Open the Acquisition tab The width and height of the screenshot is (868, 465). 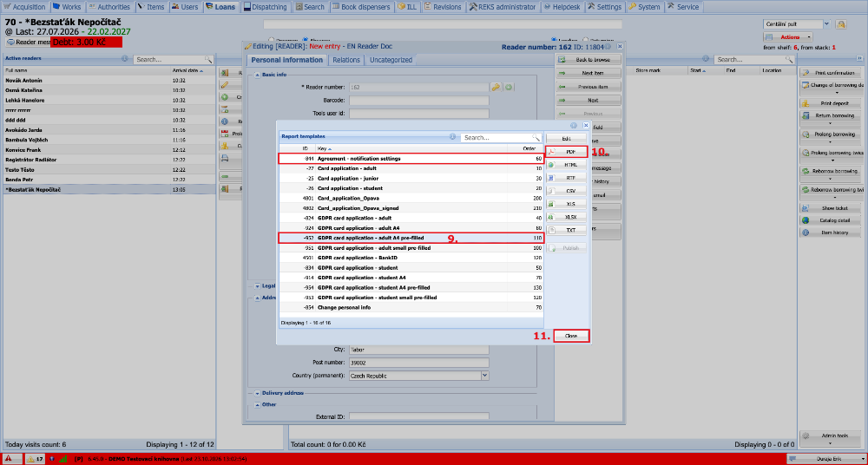point(24,7)
